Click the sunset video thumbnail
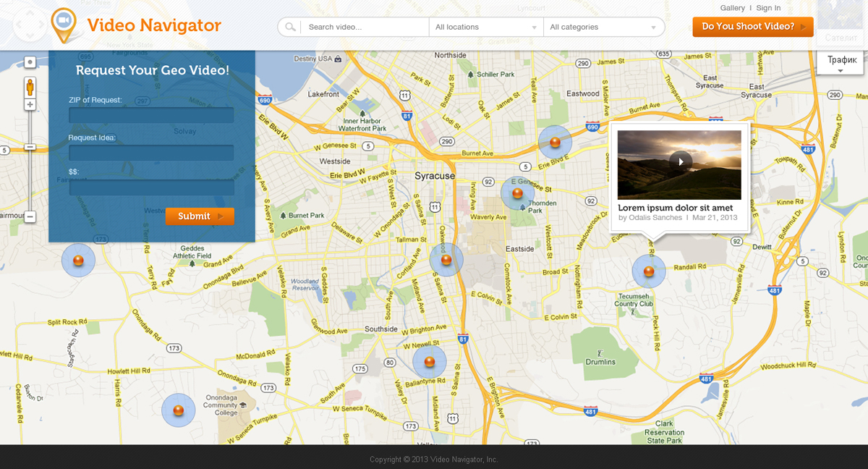This screenshot has height=469, width=868. point(679,165)
